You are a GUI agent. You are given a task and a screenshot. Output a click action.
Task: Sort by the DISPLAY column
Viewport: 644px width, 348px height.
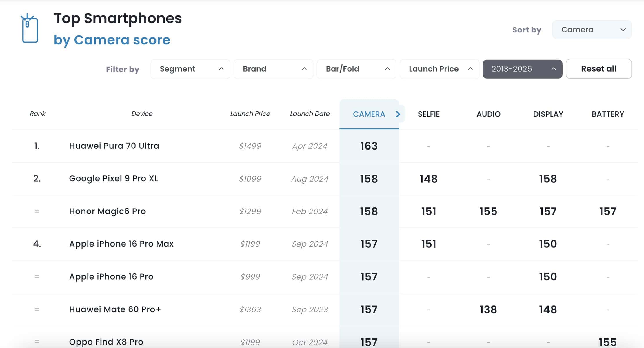click(548, 114)
